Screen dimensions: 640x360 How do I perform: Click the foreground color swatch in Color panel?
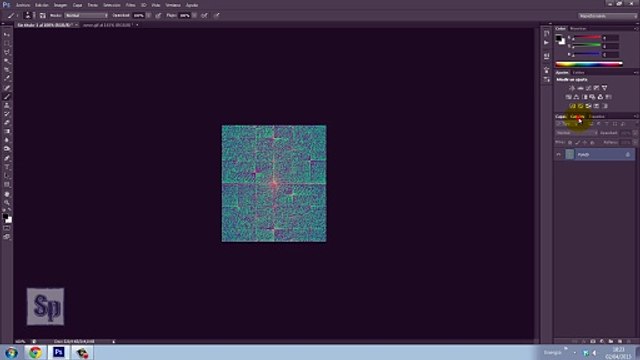558,38
